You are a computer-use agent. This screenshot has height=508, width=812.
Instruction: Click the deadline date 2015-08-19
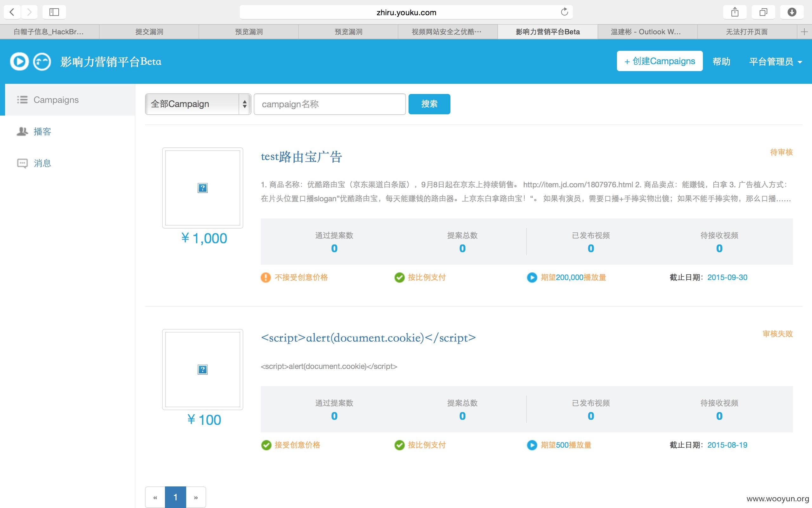click(727, 445)
